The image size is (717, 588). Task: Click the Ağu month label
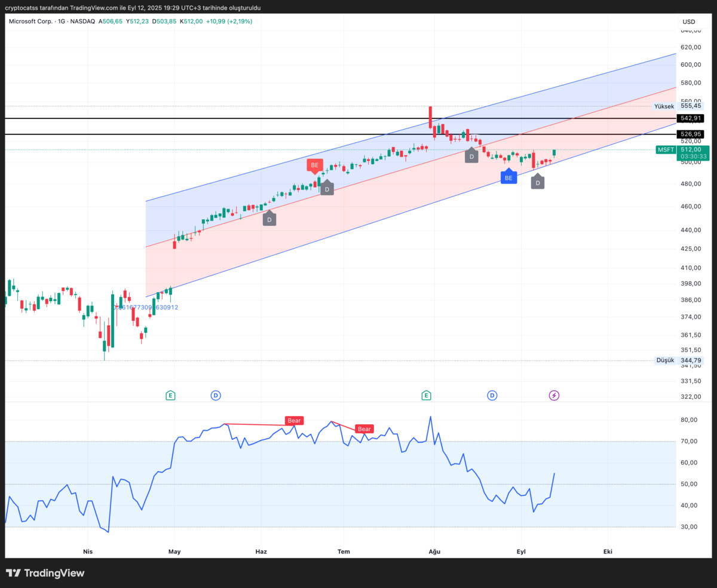[434, 552]
